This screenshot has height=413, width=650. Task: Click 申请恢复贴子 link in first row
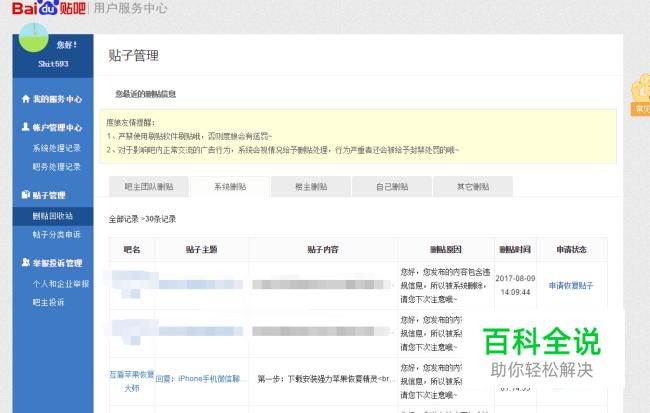point(571,285)
